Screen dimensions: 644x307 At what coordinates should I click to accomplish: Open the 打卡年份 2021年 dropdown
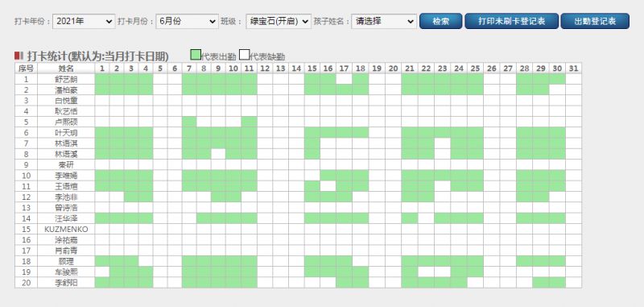84,22
